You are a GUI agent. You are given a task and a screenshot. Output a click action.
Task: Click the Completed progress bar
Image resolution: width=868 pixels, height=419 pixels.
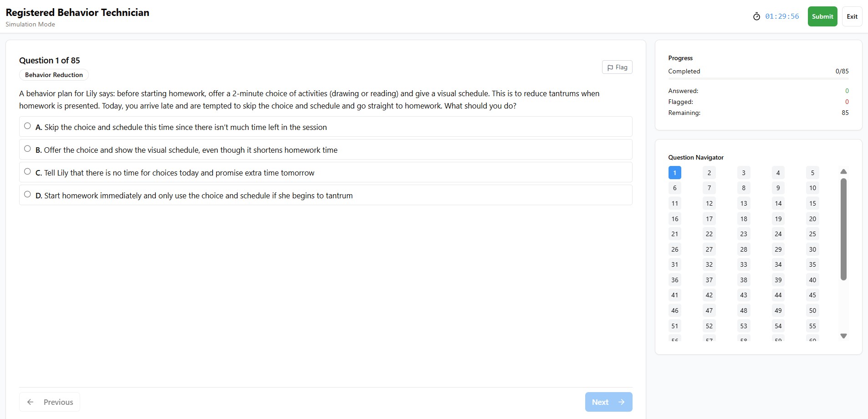coord(758,79)
